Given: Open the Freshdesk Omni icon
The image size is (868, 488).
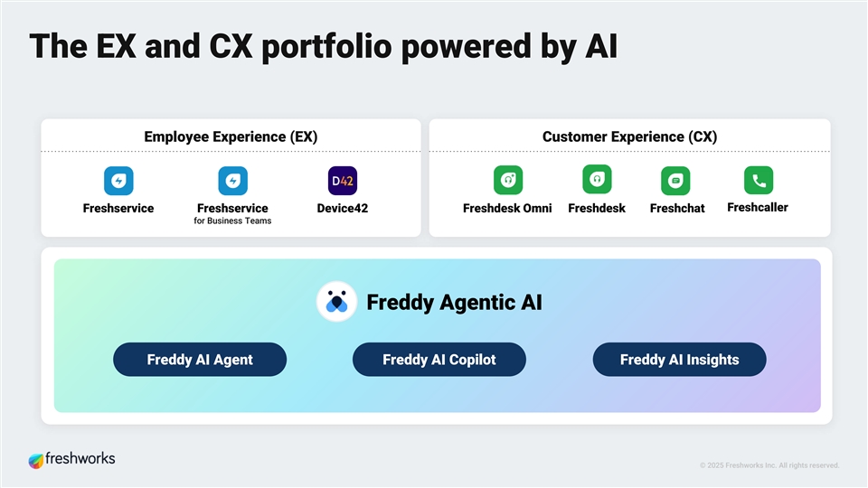Looking at the screenshot, I should point(507,180).
